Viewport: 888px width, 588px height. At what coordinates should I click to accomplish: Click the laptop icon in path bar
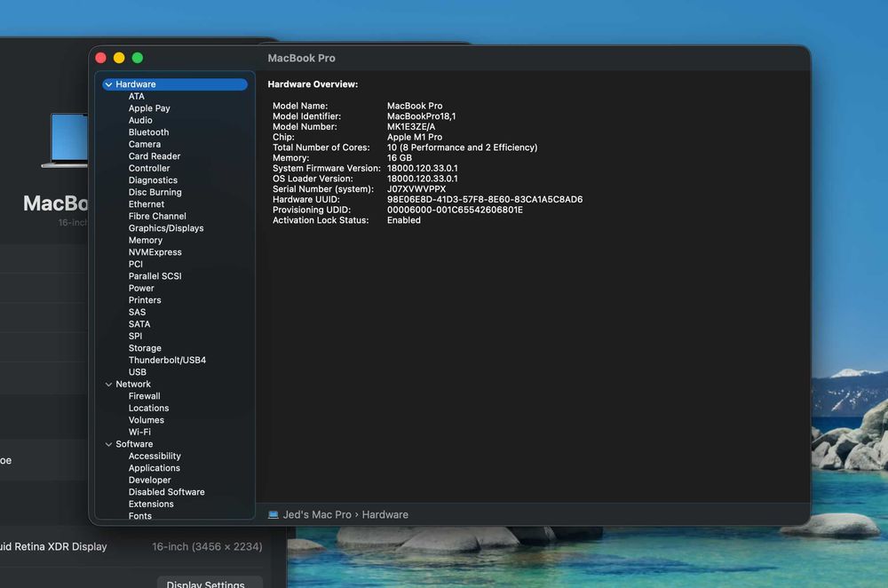(273, 514)
